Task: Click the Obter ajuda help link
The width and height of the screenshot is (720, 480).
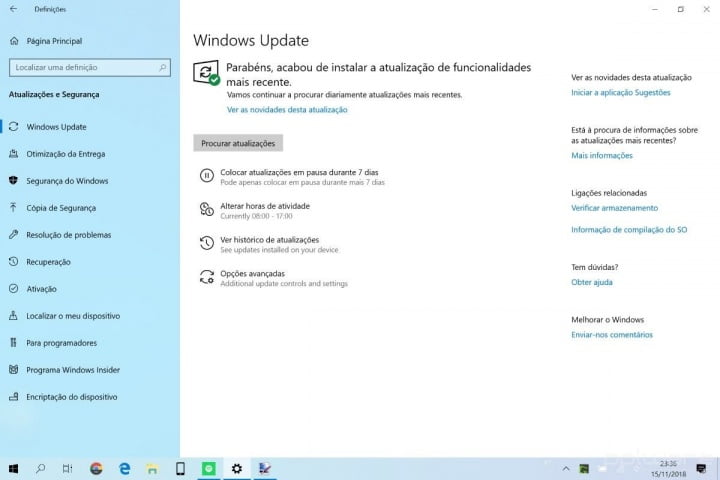Action: click(592, 282)
